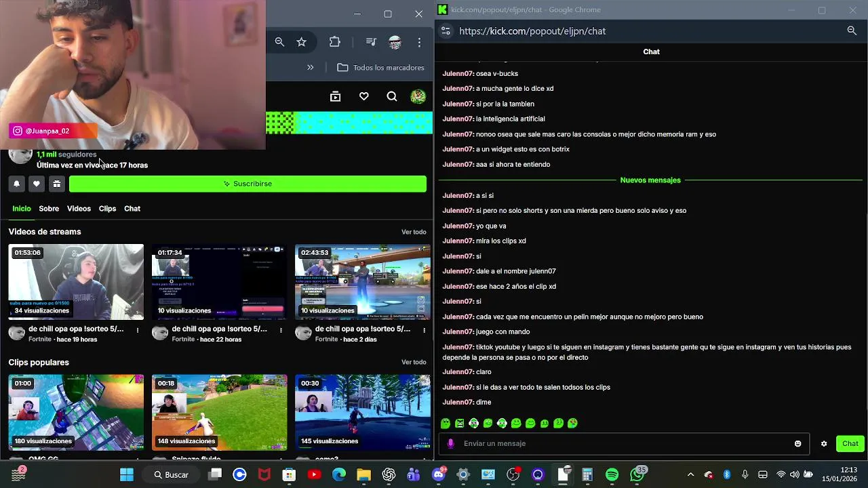Open options menu for video from hace 22 horas
Viewport: 868px width, 488px height.
281,331
